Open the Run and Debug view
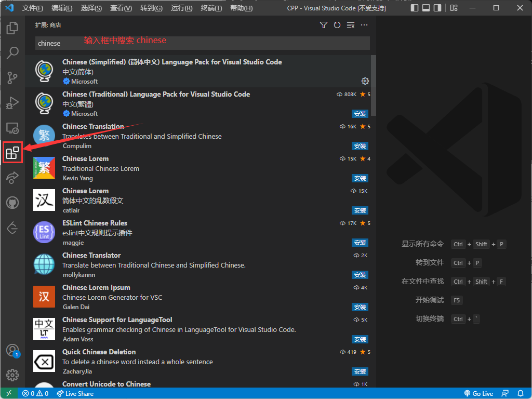 pos(12,103)
